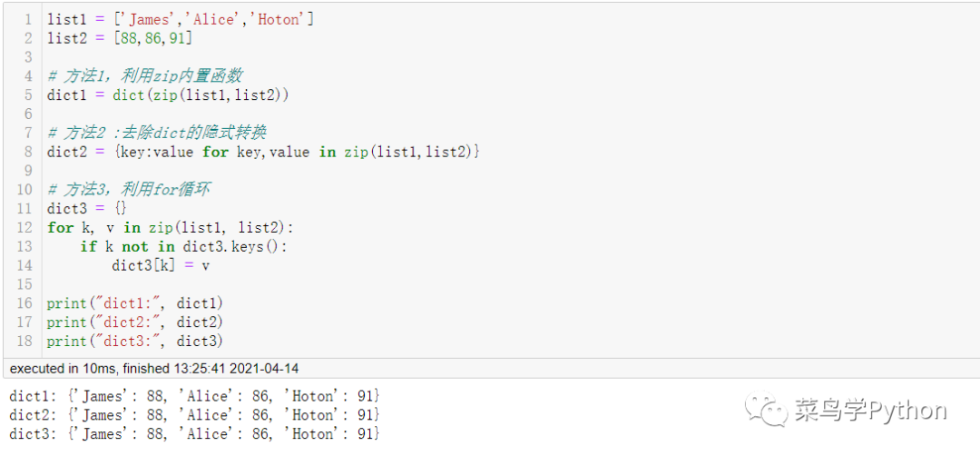Click the executed in 10ms status bar
The height and width of the screenshot is (456, 980).
tap(154, 369)
